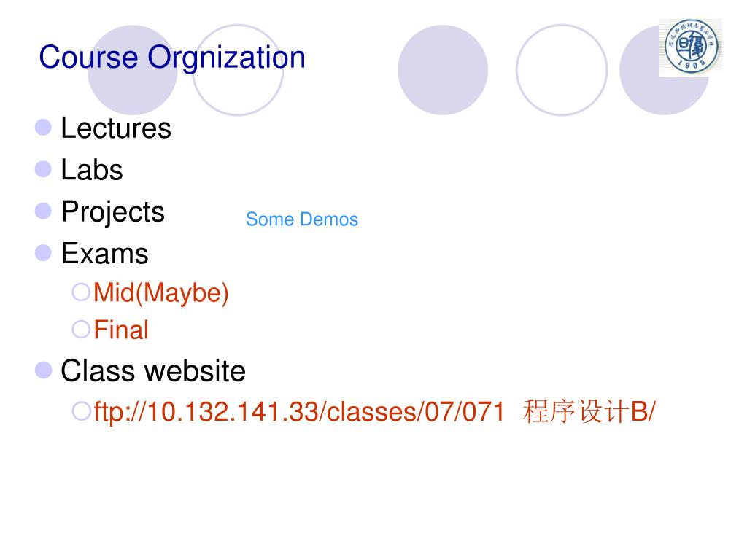Select the Course Orgnization title text
Screen dimensions: 747x560
tap(172, 58)
